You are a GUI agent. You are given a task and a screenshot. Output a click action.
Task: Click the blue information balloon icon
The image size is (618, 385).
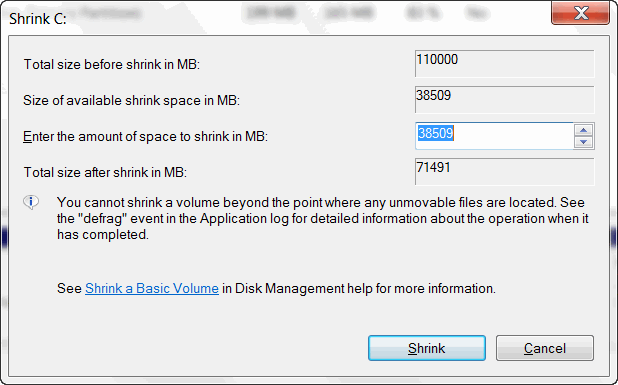[31, 203]
